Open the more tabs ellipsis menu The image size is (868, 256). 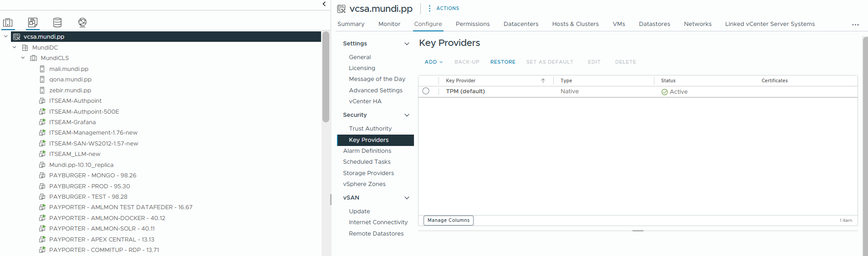[x=855, y=25]
